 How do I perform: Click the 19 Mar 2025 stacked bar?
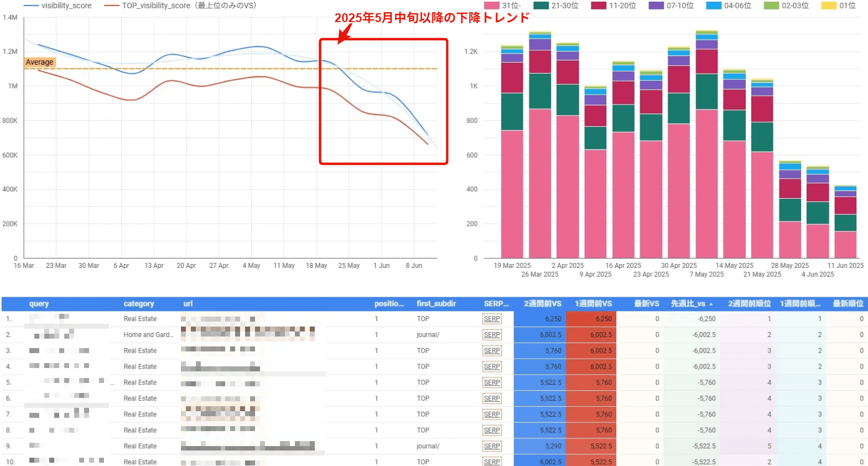tap(512, 152)
